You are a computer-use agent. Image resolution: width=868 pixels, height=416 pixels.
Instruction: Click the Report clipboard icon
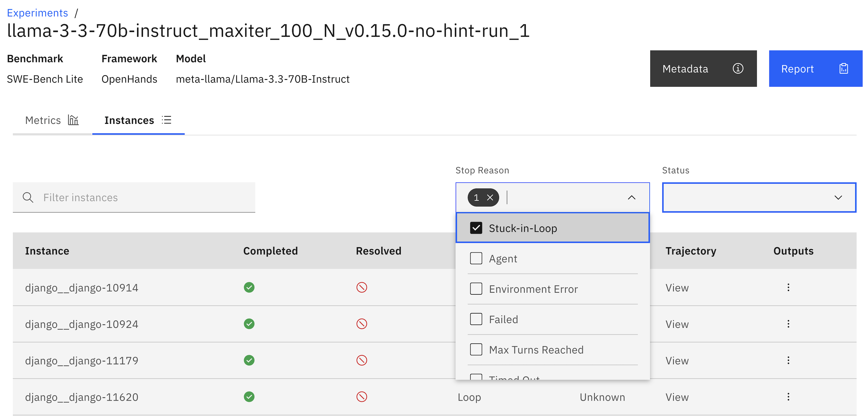pyautogui.click(x=843, y=68)
